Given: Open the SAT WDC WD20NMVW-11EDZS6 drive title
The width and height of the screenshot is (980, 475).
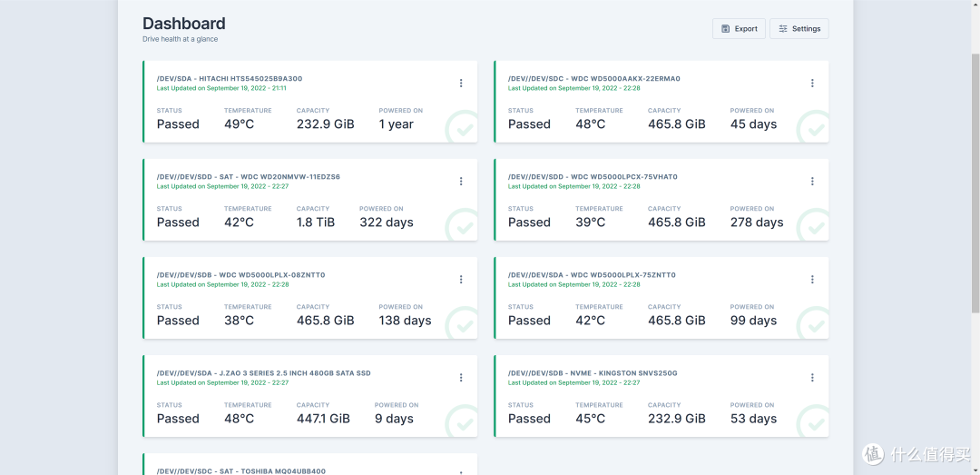Looking at the screenshot, I should point(248,177).
